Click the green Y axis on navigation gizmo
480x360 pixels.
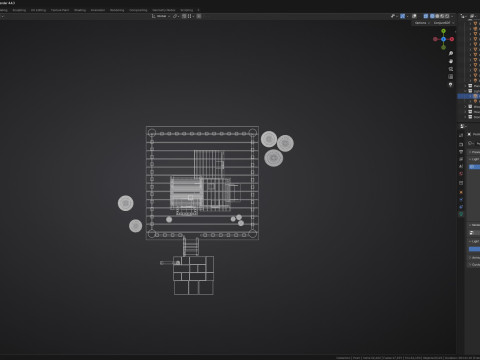443,31
